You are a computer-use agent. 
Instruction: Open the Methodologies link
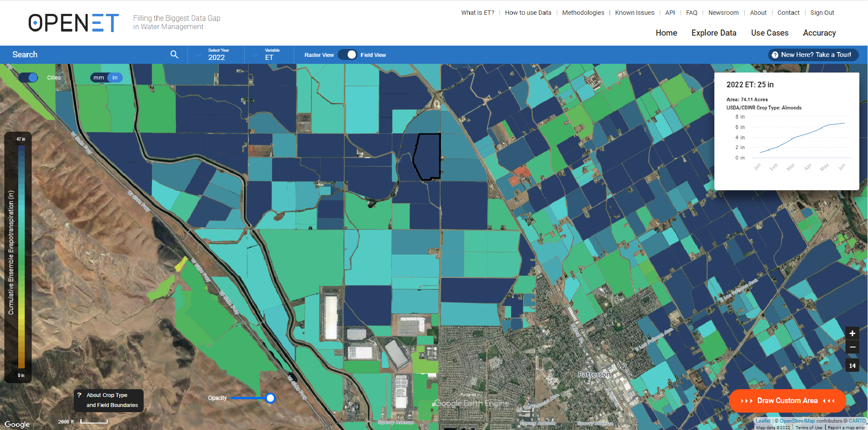[x=583, y=13]
